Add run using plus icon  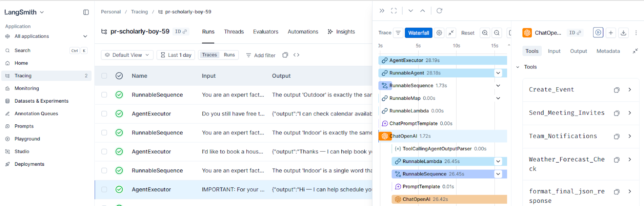pyautogui.click(x=611, y=33)
